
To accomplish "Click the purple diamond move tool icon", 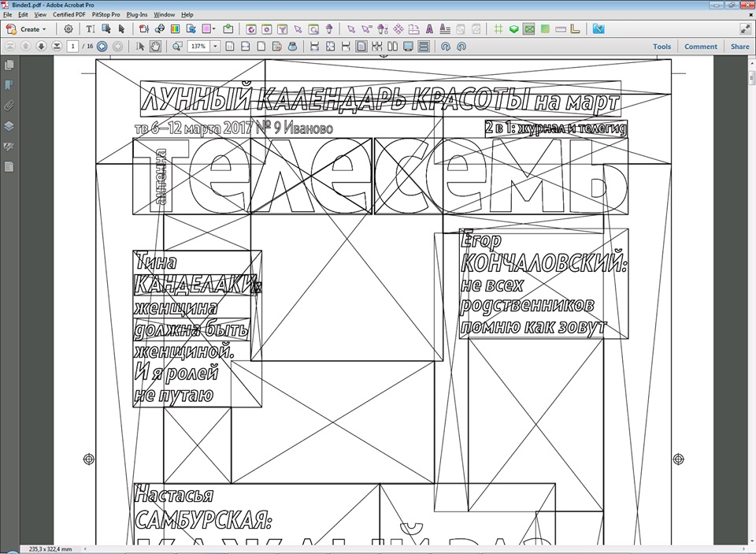I will coord(398,29).
